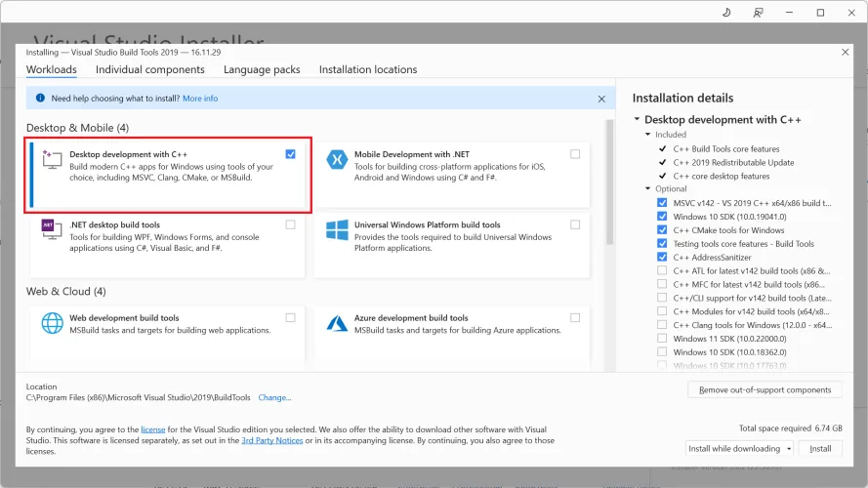Click the Azure development build tools icon
The height and width of the screenshot is (488, 868).
[337, 323]
